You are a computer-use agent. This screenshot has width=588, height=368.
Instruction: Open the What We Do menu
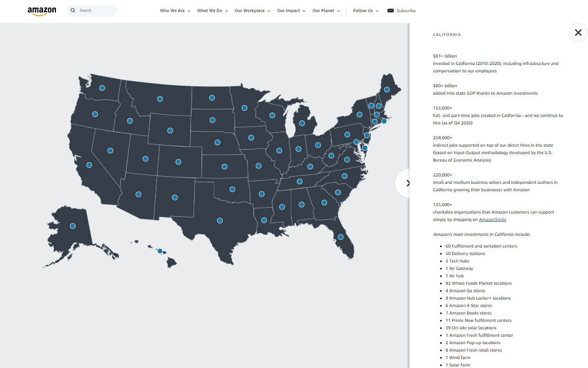[x=212, y=11]
